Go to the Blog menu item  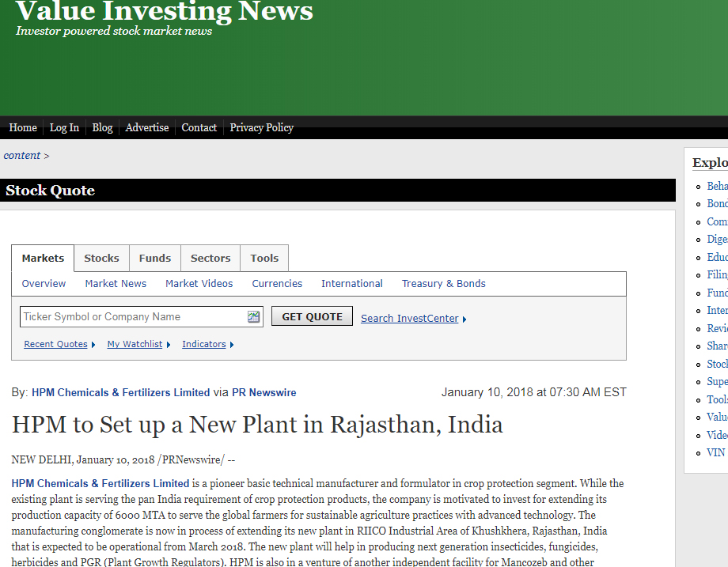point(102,127)
